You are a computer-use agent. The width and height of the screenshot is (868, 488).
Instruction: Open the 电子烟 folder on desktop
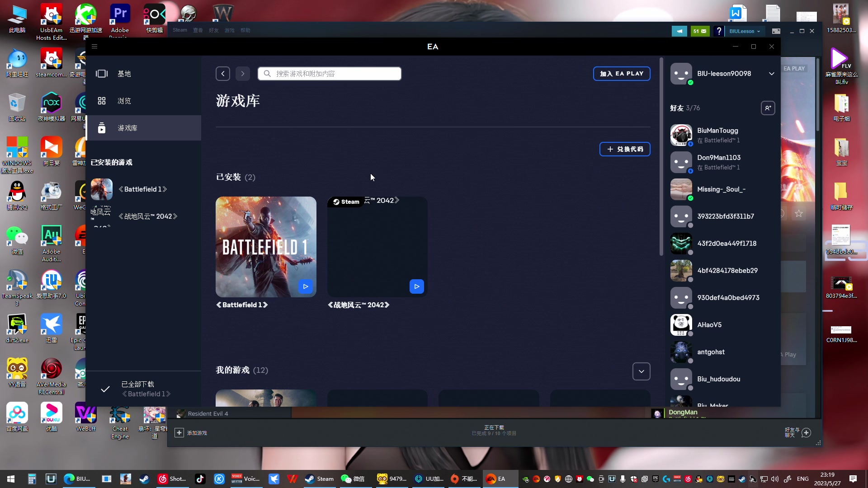point(841,108)
